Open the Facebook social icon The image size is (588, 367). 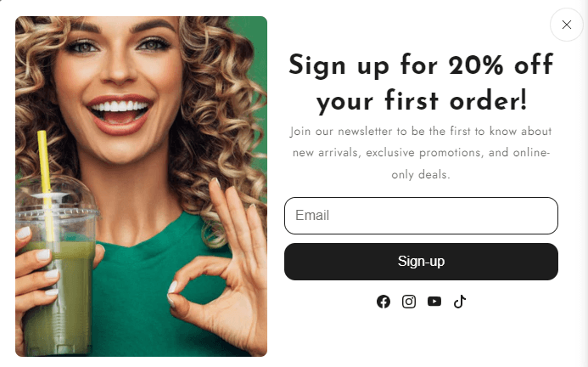click(384, 302)
